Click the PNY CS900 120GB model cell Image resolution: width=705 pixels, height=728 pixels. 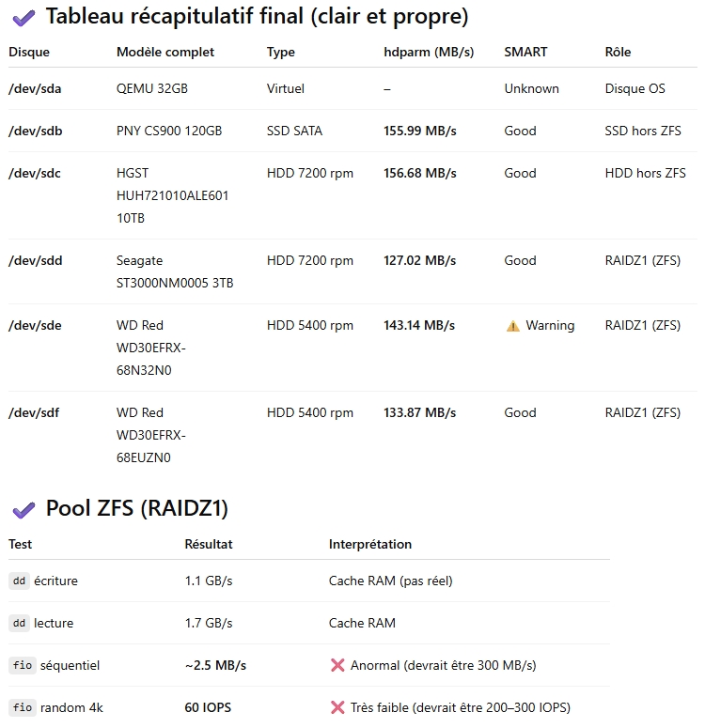(169, 131)
